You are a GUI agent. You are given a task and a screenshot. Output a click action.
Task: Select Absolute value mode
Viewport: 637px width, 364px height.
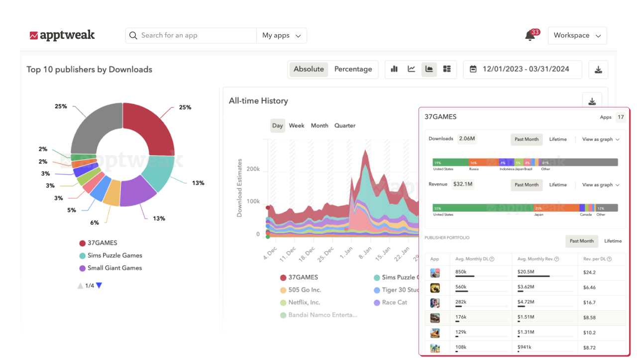click(309, 69)
